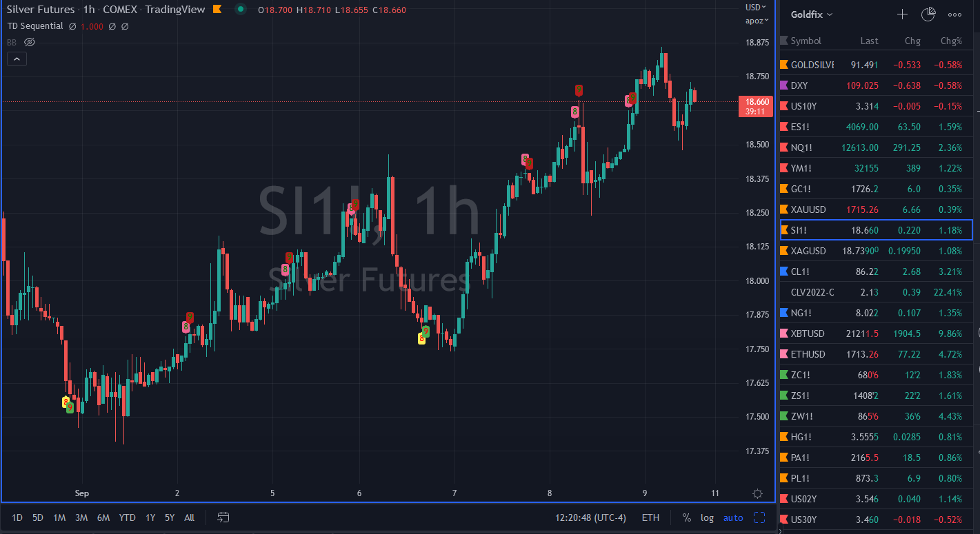Set chart range to YTD
Image resolution: width=980 pixels, height=534 pixels.
(x=127, y=517)
